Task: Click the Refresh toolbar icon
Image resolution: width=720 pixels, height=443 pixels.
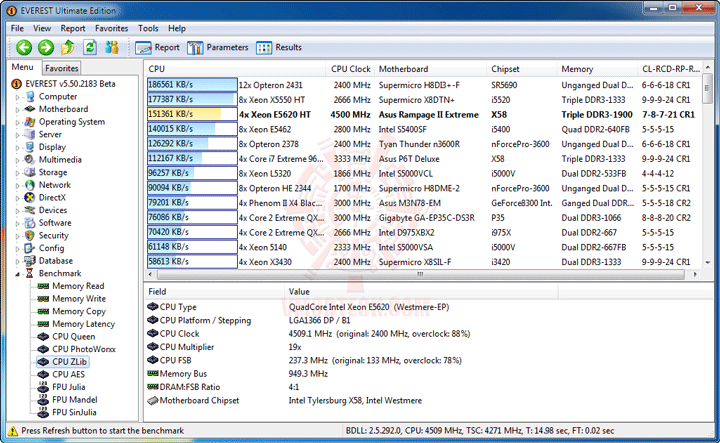Action: (x=90, y=47)
